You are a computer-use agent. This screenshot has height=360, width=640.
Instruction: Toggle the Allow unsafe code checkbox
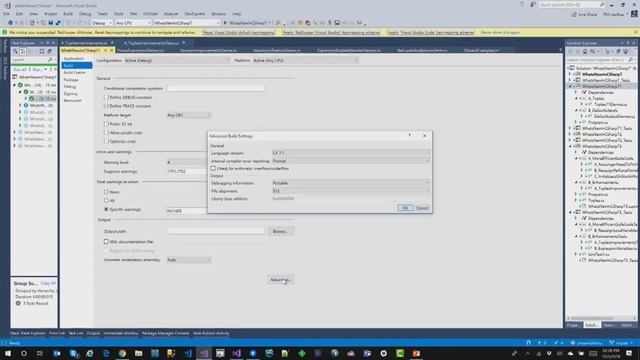pyautogui.click(x=106, y=133)
